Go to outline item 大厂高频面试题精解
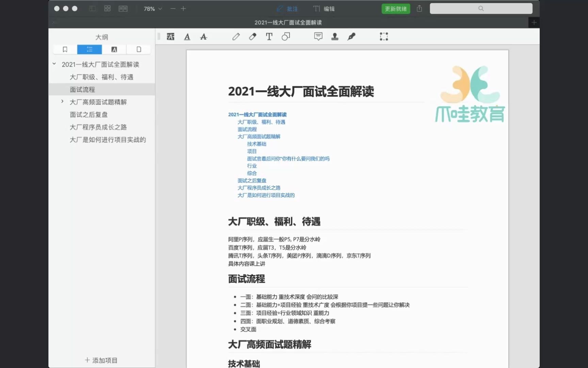The height and width of the screenshot is (368, 588). 98,102
